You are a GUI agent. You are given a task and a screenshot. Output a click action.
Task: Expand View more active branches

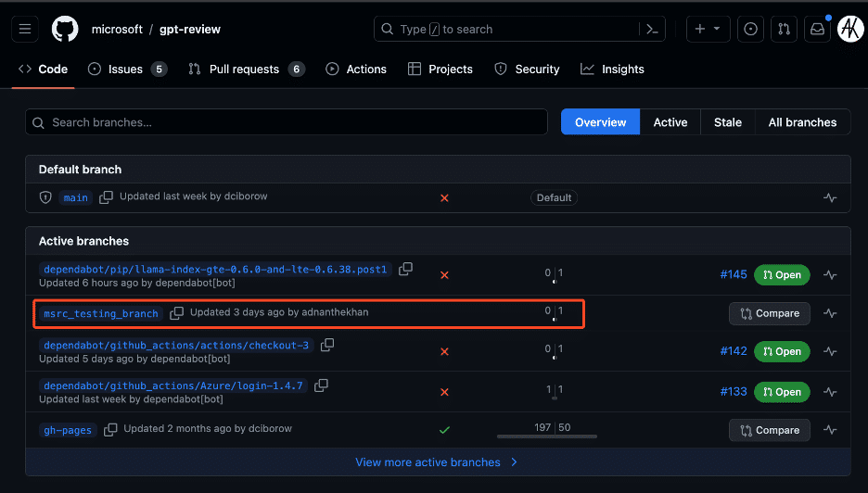point(436,462)
